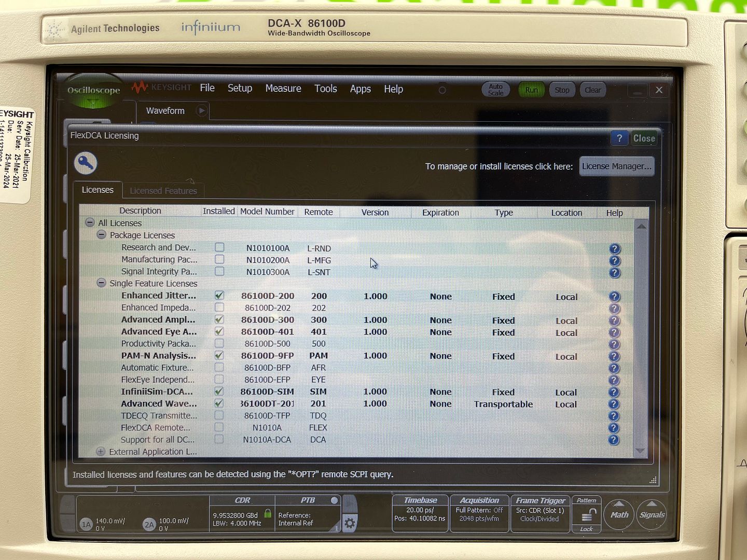Toggle PAM-N Analysis installed checkbox
Screen dimensions: 747x560
(x=219, y=355)
